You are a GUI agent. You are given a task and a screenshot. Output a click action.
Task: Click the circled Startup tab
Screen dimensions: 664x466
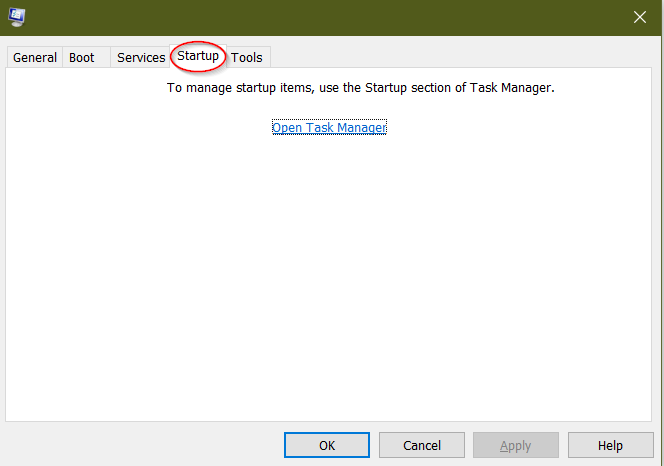[198, 56]
